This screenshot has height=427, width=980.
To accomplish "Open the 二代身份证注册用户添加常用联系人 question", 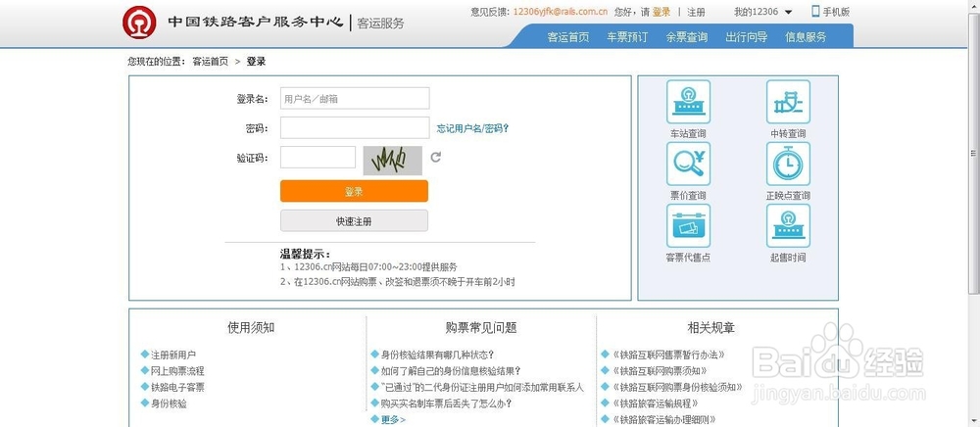I will point(482,387).
